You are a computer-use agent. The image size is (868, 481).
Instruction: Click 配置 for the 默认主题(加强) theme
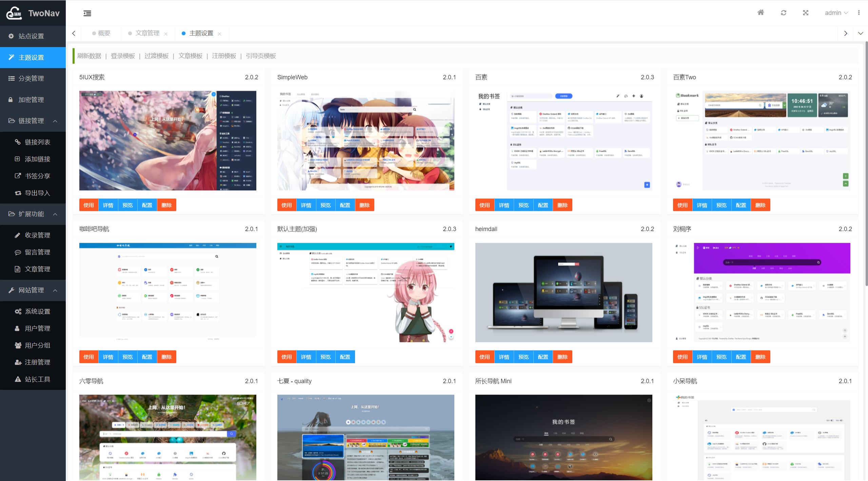click(x=345, y=357)
